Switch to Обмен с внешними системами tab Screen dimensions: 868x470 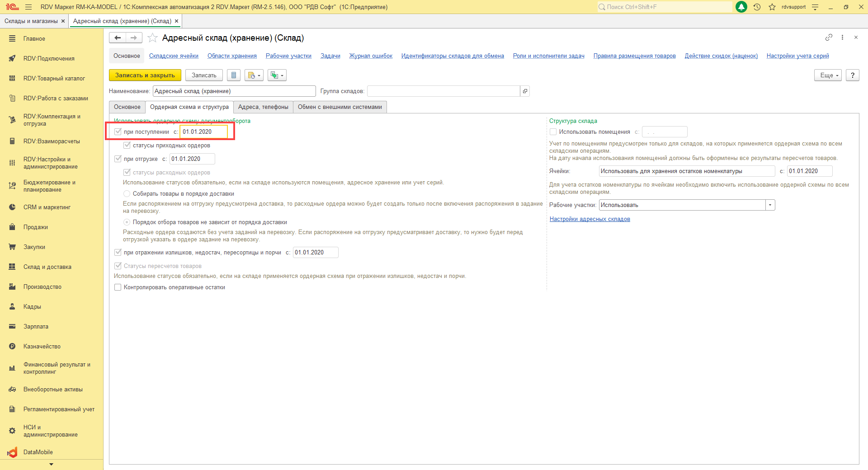pyautogui.click(x=340, y=107)
